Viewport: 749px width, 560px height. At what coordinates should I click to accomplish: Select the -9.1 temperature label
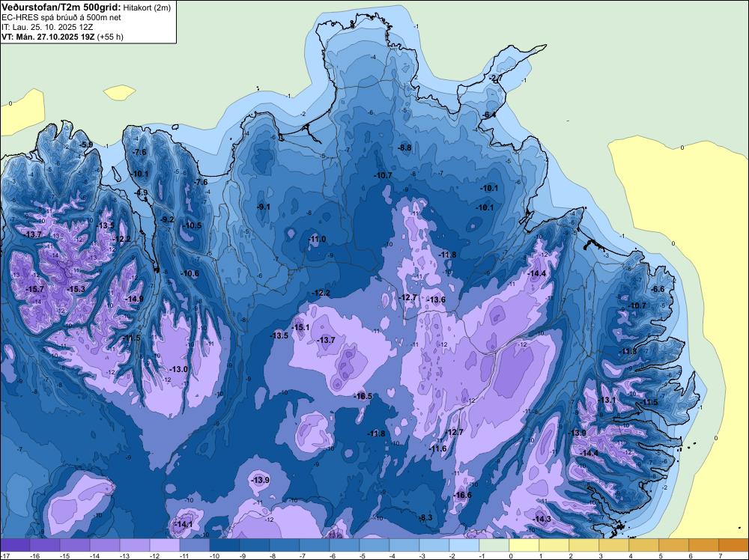coord(264,207)
